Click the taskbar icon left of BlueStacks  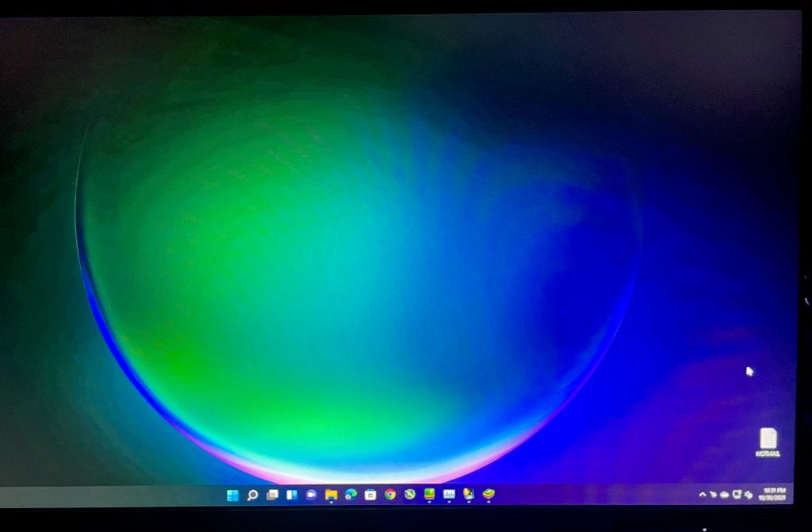469,495
